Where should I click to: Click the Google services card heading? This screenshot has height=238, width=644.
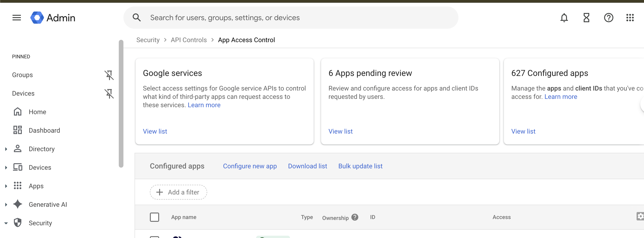coord(172,73)
